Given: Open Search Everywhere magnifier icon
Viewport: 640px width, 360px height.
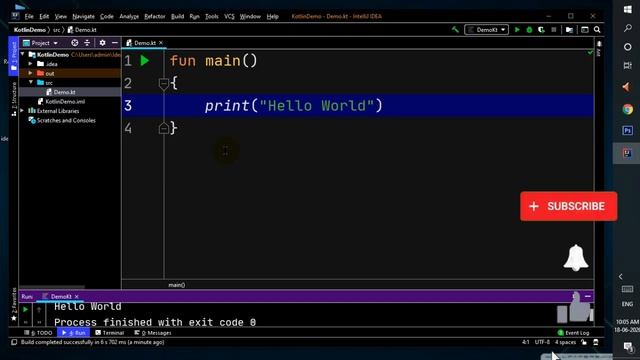Looking at the screenshot, I should coord(597,30).
